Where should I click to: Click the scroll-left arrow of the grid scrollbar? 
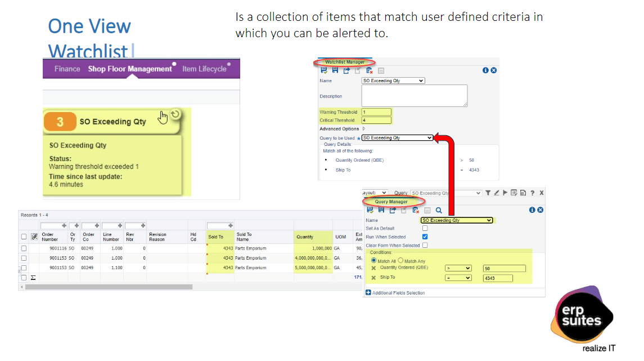coord(22,287)
